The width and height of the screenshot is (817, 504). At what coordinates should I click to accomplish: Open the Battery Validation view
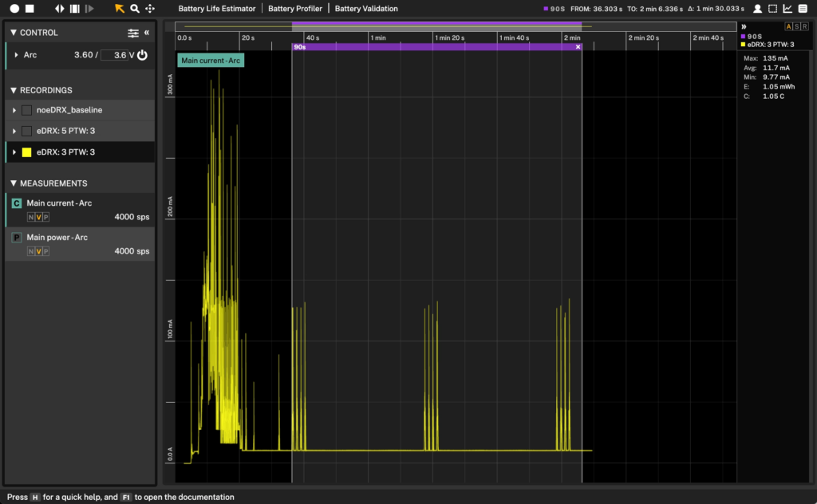coord(366,9)
